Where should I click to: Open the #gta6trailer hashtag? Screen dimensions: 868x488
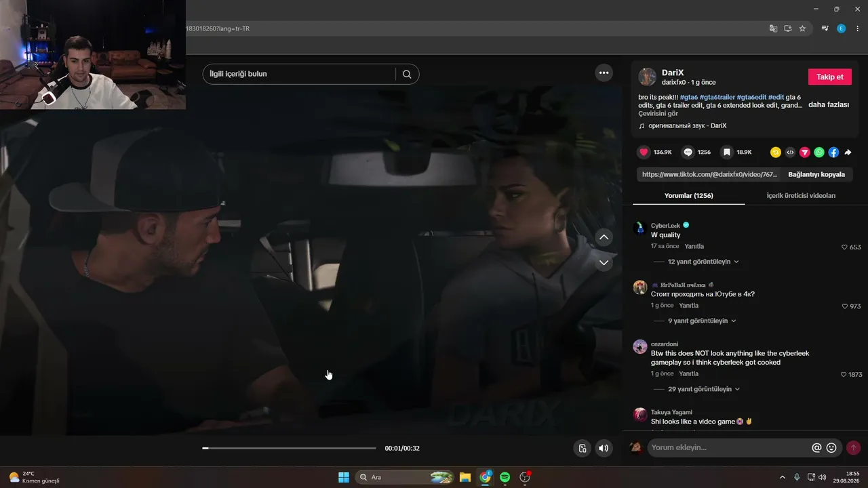[717, 97]
